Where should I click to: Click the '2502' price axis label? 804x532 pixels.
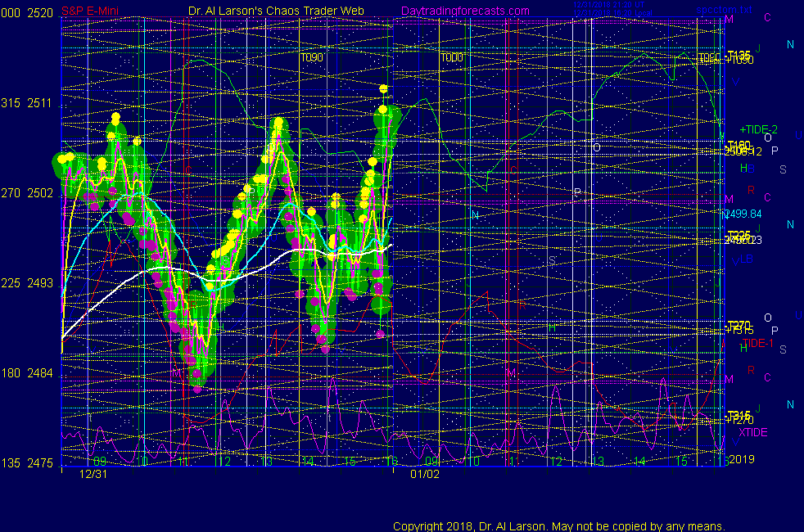pyautogui.click(x=40, y=193)
